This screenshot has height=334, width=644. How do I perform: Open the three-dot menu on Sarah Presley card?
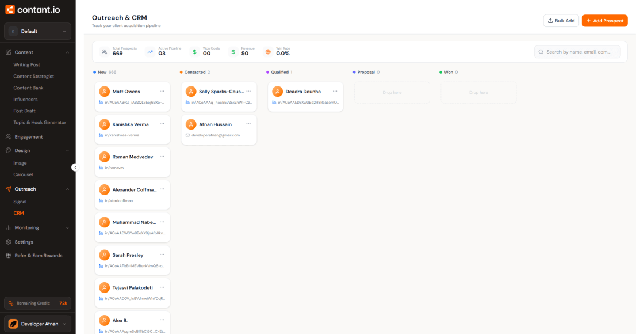click(x=162, y=255)
